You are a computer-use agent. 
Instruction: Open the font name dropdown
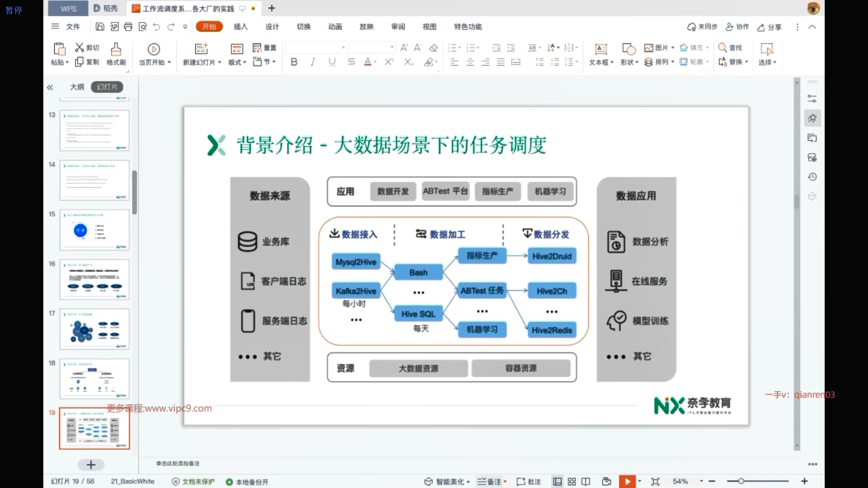[343, 47]
